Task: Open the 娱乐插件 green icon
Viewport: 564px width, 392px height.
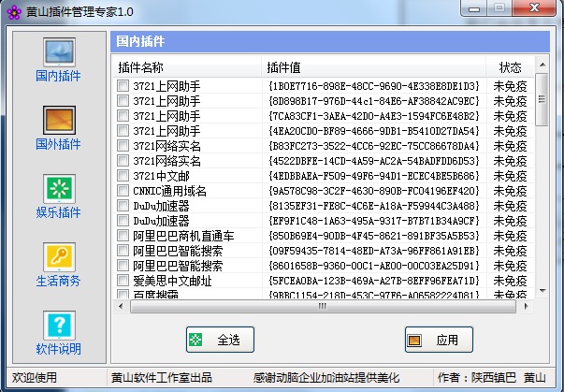Action: point(57,188)
